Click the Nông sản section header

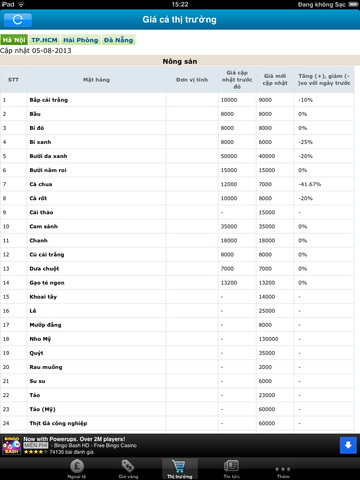coord(180,61)
